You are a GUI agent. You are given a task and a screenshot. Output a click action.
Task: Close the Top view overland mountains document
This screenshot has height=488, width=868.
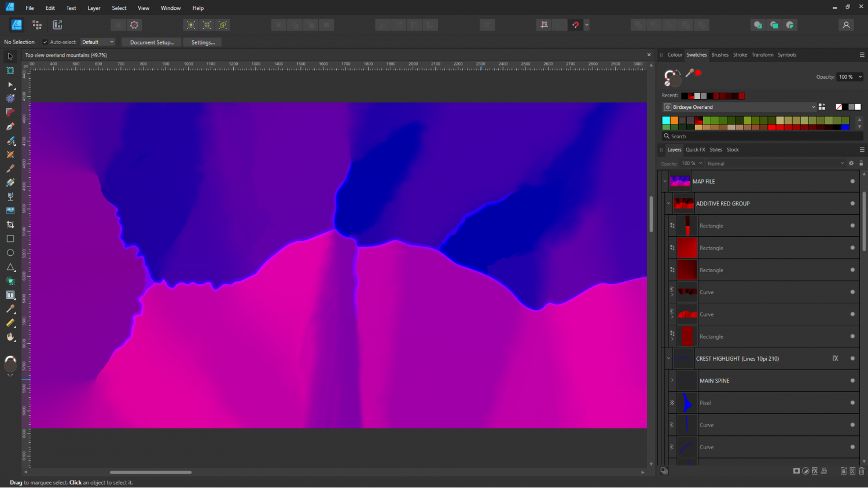649,55
